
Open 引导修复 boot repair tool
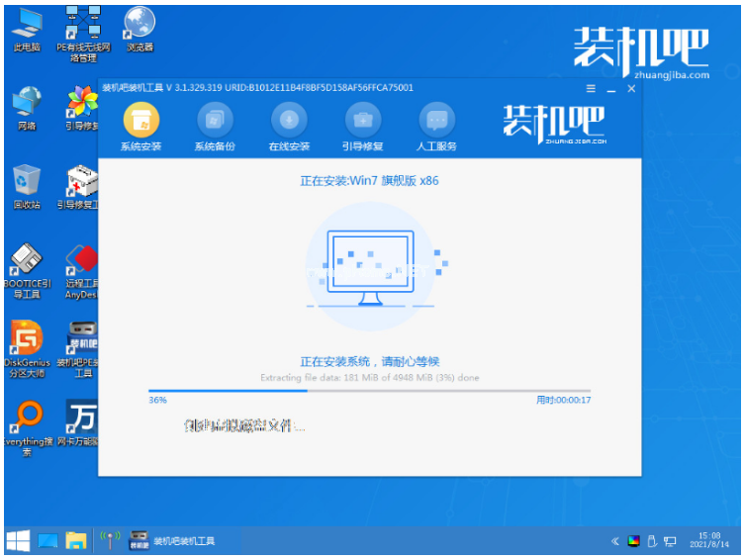[363, 121]
